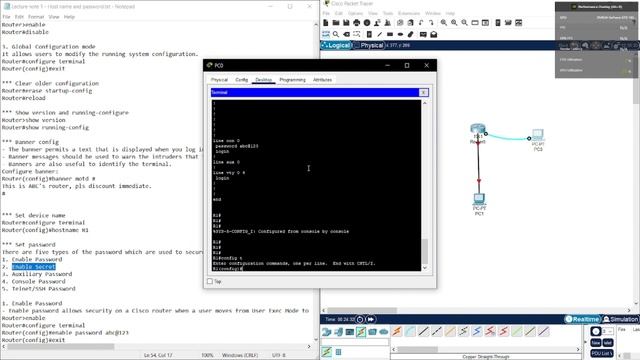Click inside the black terminal text area

(x=316, y=185)
